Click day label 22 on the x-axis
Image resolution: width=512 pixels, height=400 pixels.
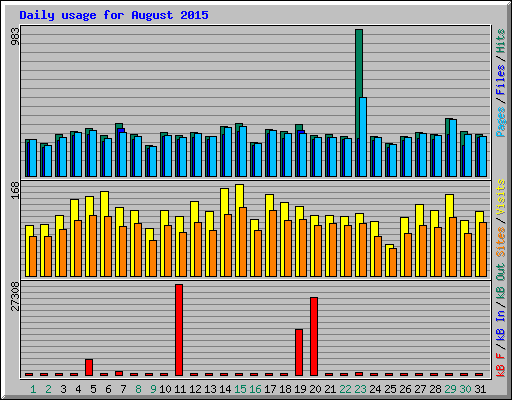[x=345, y=389]
